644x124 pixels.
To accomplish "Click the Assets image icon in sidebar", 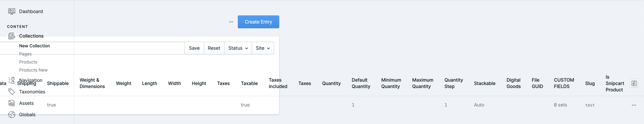I will pyautogui.click(x=11, y=103).
